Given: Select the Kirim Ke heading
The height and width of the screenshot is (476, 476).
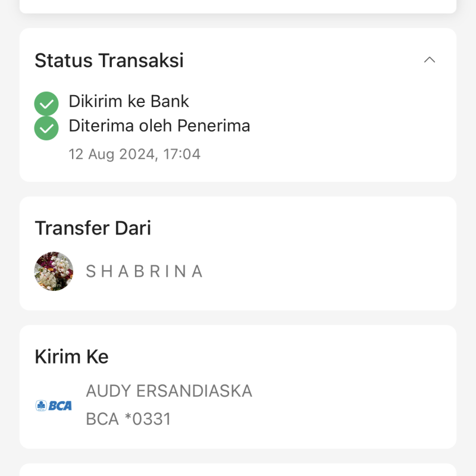Looking at the screenshot, I should (71, 356).
